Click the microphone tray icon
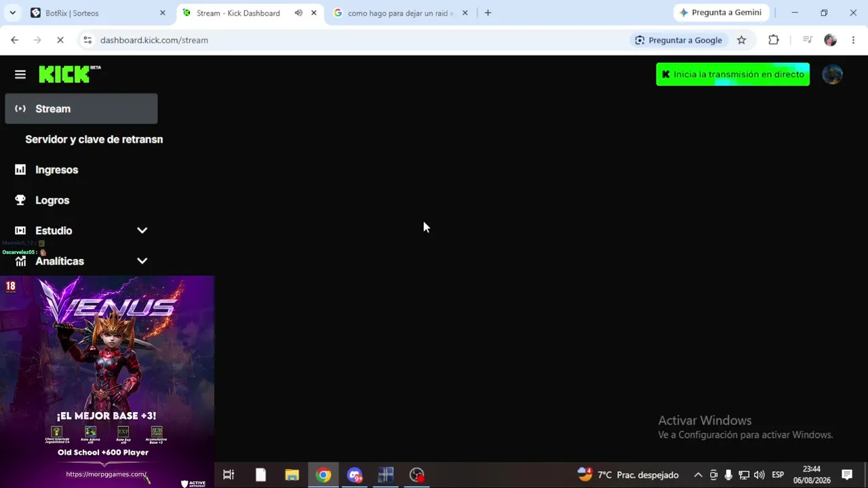868x488 pixels. [728, 475]
